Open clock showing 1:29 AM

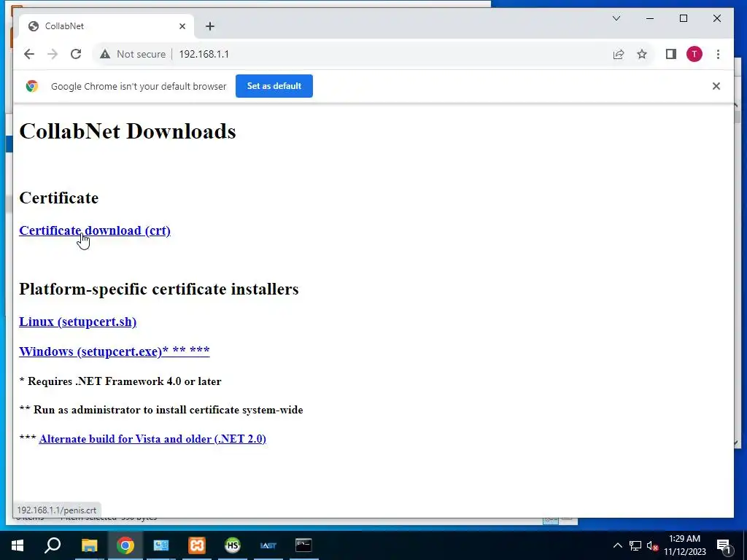click(685, 545)
